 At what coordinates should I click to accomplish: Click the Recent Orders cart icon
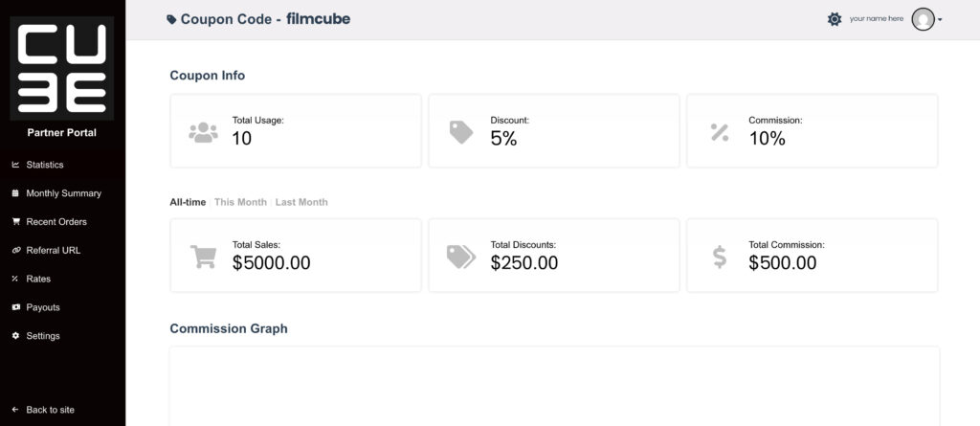pyautogui.click(x=15, y=222)
